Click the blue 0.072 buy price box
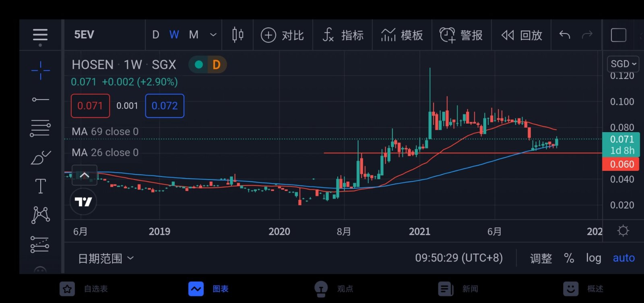The height and width of the screenshot is (303, 644). tap(165, 106)
